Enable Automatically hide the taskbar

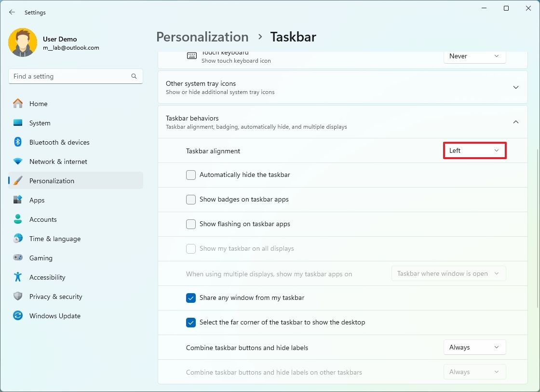(x=191, y=175)
